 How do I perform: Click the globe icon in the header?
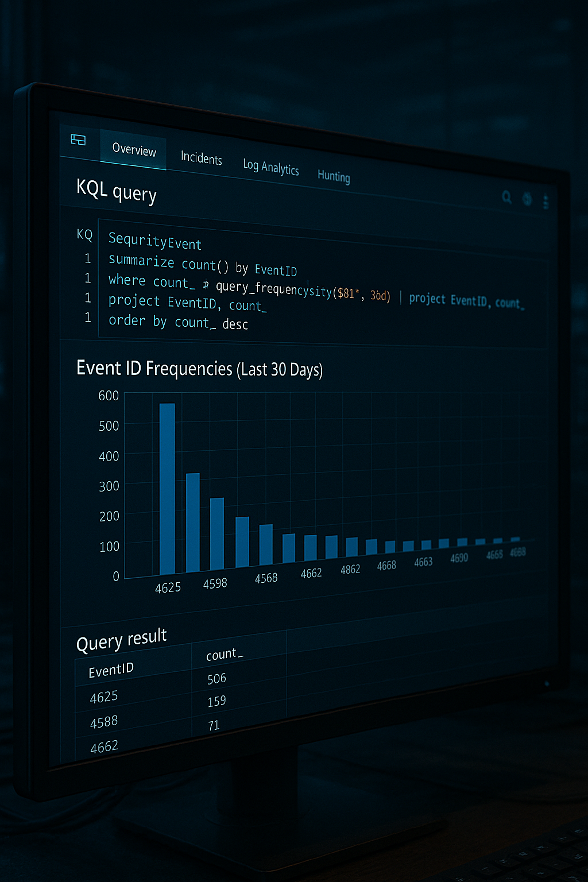(527, 199)
